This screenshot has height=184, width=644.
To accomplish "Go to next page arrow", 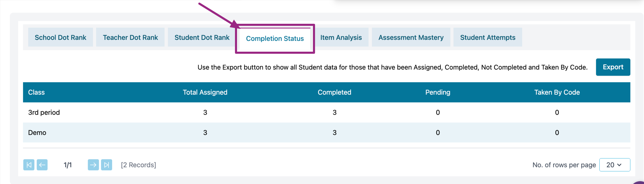I will (x=93, y=165).
